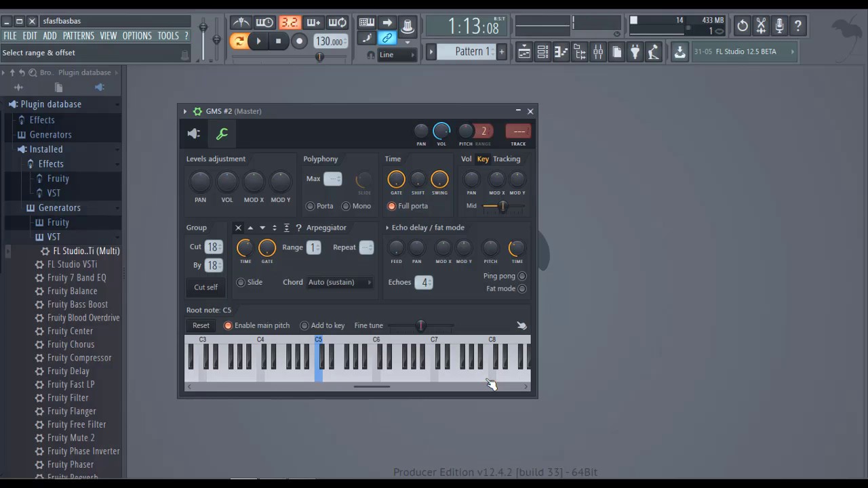868x488 pixels.
Task: Click the scissors icon at top right
Action: [x=762, y=26]
